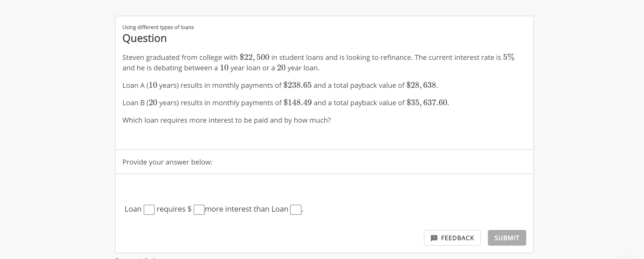Click the 'Question' heading
The height and width of the screenshot is (259, 644).
(x=145, y=38)
